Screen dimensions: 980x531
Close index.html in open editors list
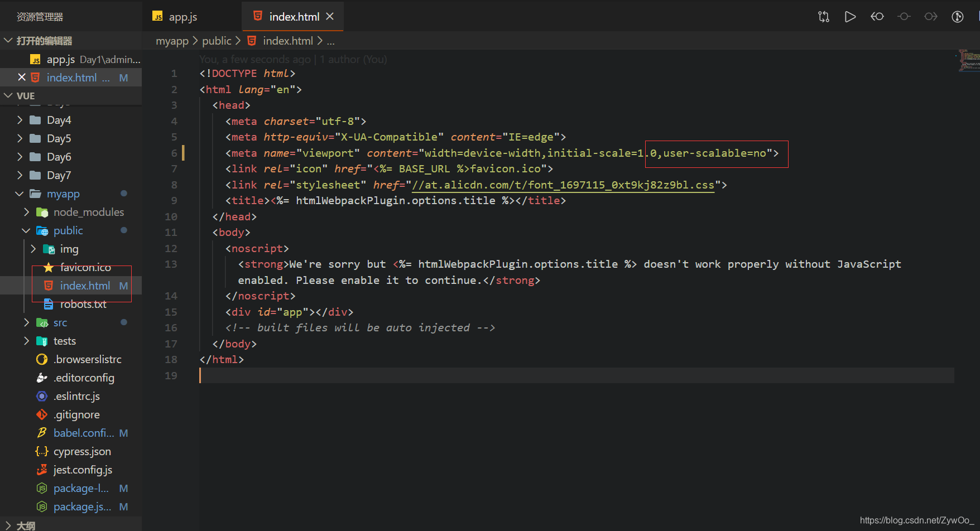pyautogui.click(x=22, y=77)
